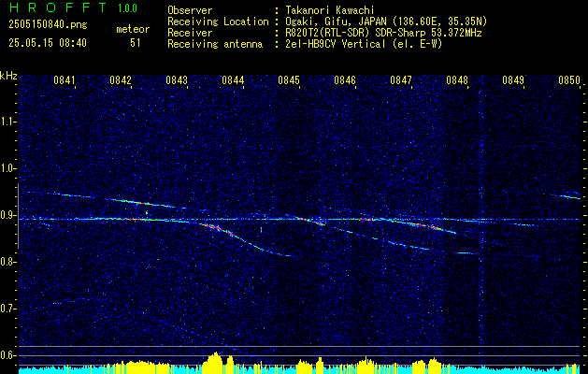Click the version number 1.0.0
The height and width of the screenshot is (374, 588).
[x=127, y=7]
